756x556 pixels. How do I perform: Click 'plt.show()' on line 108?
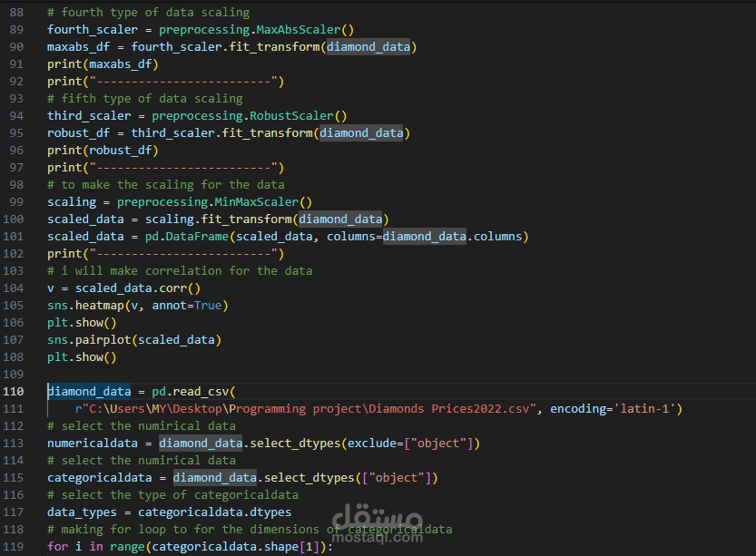tap(82, 357)
